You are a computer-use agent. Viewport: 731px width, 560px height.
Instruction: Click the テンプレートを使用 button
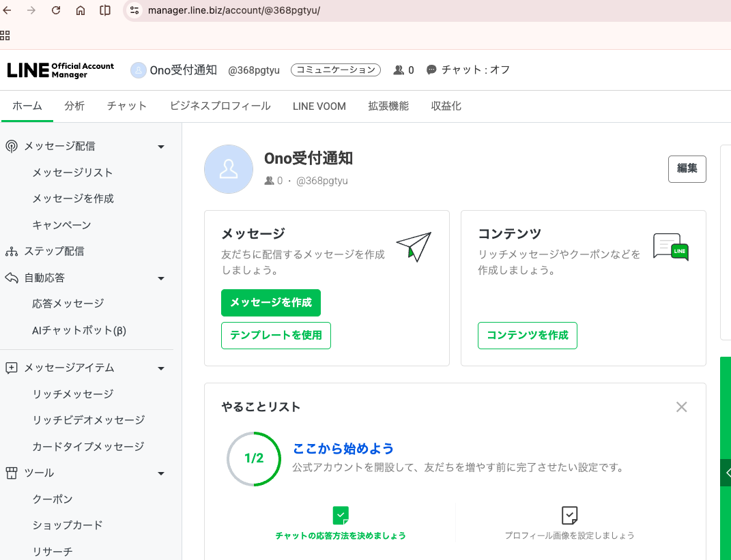(x=276, y=336)
